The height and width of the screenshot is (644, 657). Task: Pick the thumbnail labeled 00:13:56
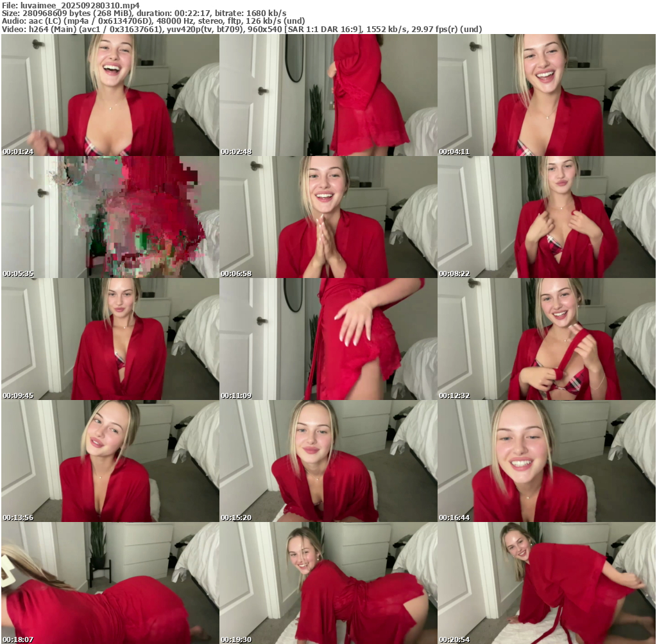110,461
